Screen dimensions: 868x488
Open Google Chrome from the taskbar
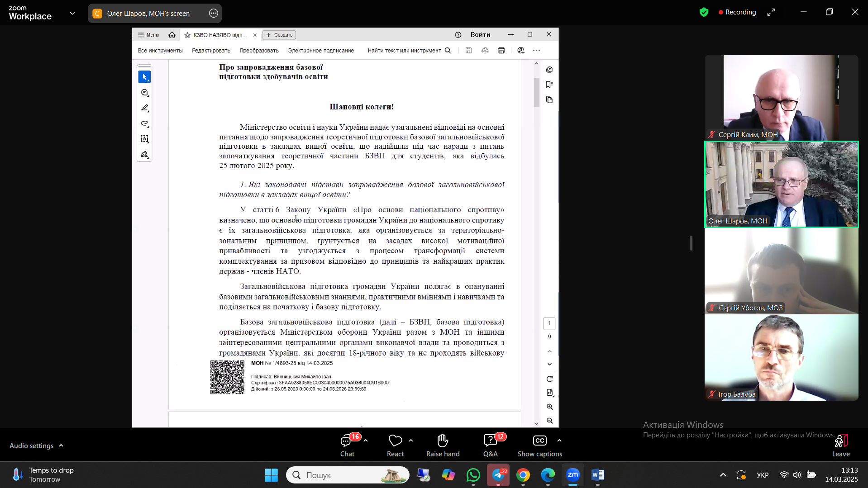coord(523,475)
